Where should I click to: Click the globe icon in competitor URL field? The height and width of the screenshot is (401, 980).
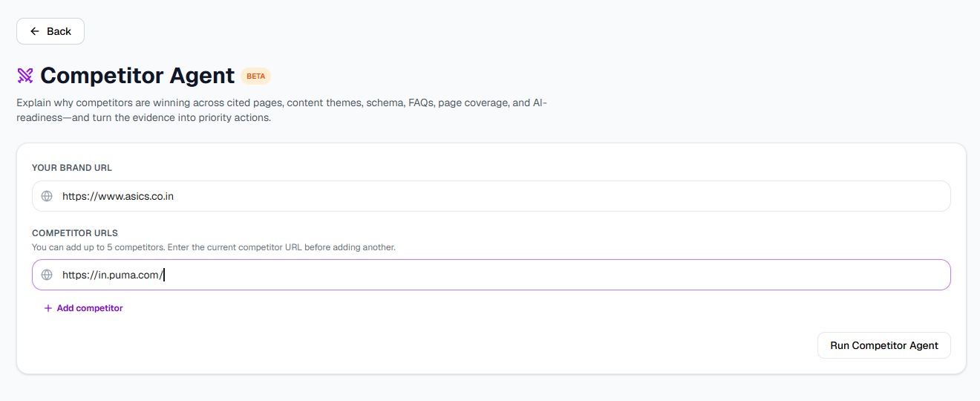tap(47, 275)
